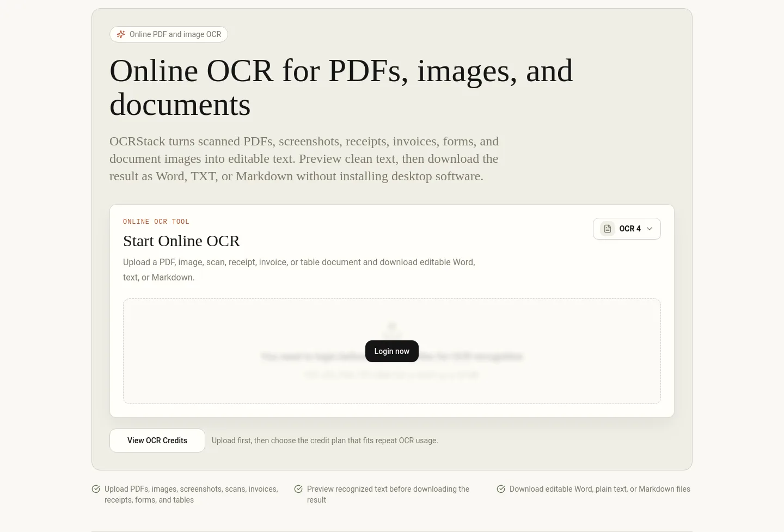784x532 pixels.
Task: Click the document icon beside OCR 4
Action: click(608, 229)
